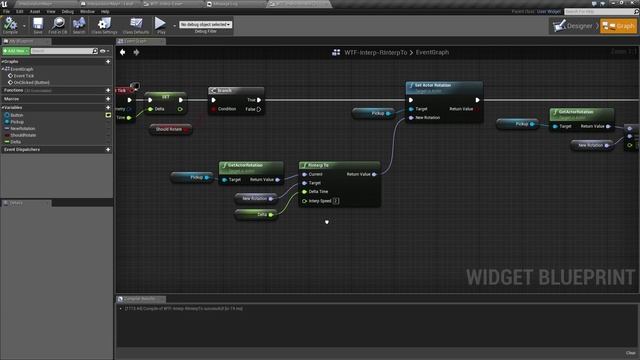Click the New Rotation pin on Set Actor Rotation
The height and width of the screenshot is (360, 640).
point(411,118)
